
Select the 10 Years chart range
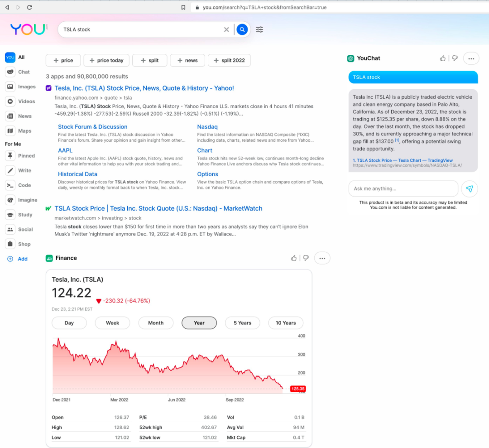point(286,323)
